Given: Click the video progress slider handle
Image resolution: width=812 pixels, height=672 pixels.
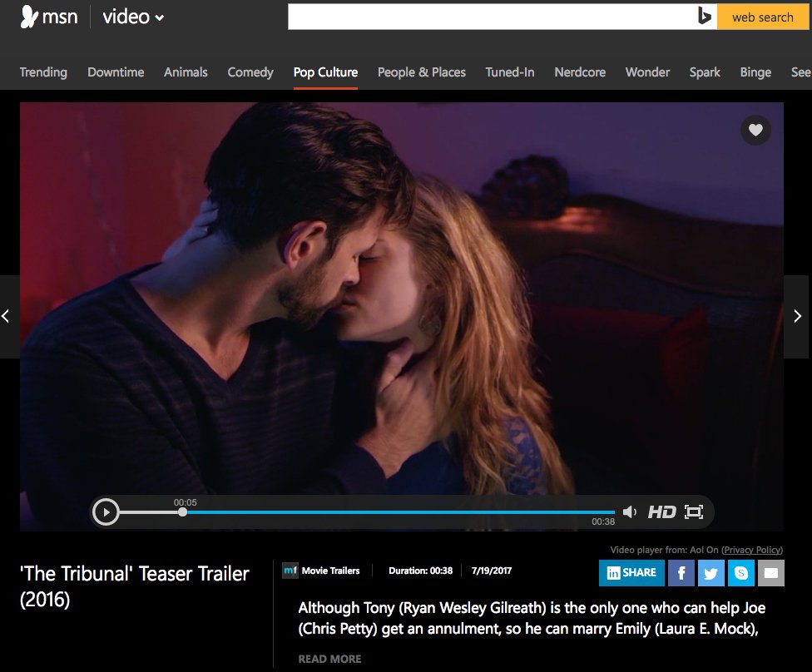Looking at the screenshot, I should [182, 512].
